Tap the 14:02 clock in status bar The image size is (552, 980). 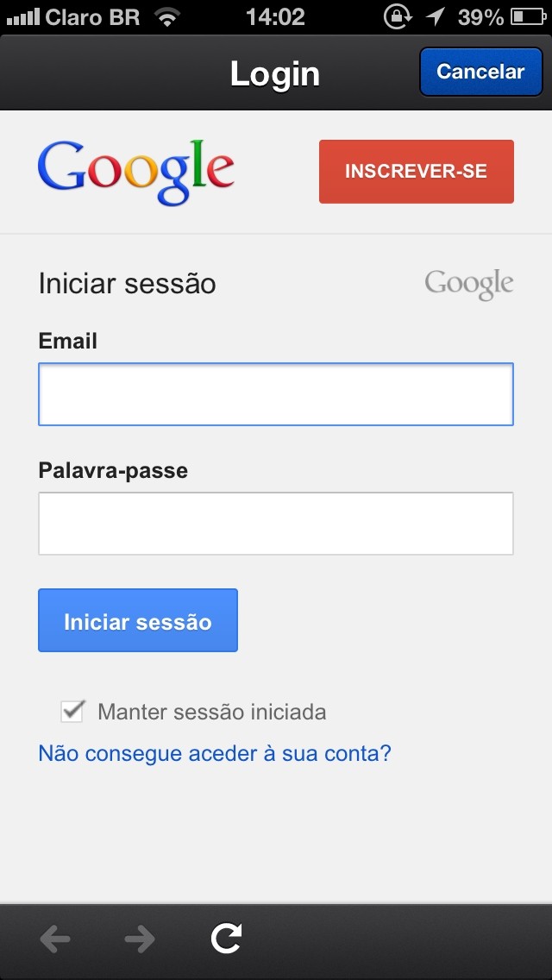(275, 16)
